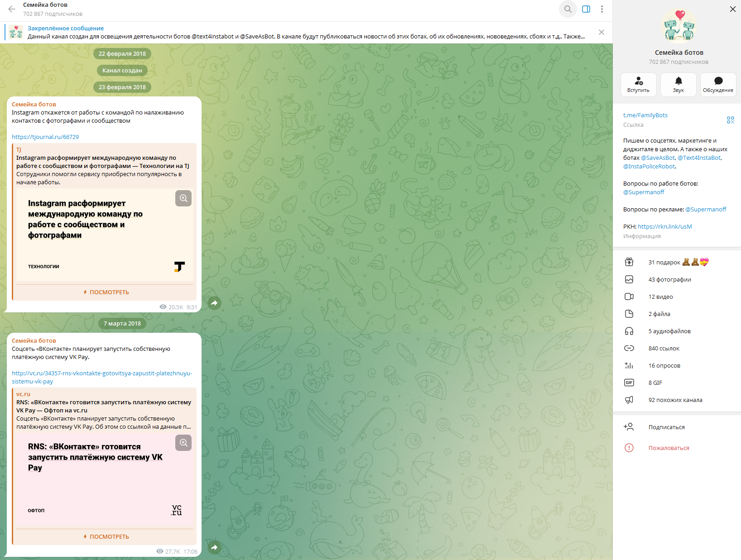Open the tjournal.ru/66729 link
Screen dimensions: 741x560
pyautogui.click(x=45, y=137)
